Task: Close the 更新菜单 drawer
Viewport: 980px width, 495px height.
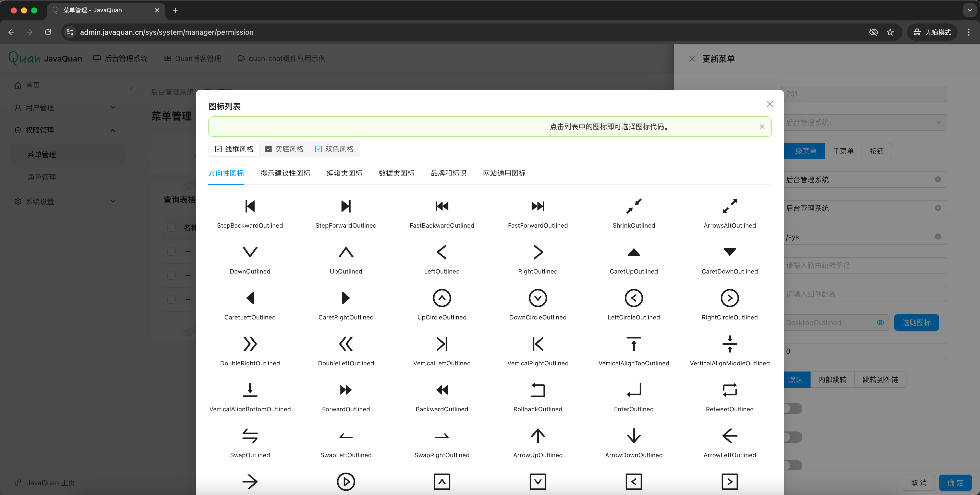Action: 692,59
